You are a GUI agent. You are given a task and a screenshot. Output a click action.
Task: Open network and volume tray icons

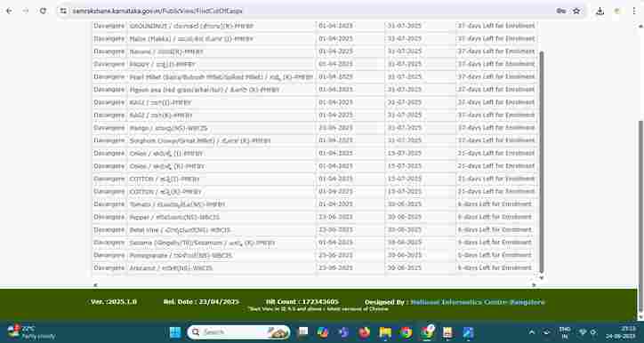pos(588,332)
